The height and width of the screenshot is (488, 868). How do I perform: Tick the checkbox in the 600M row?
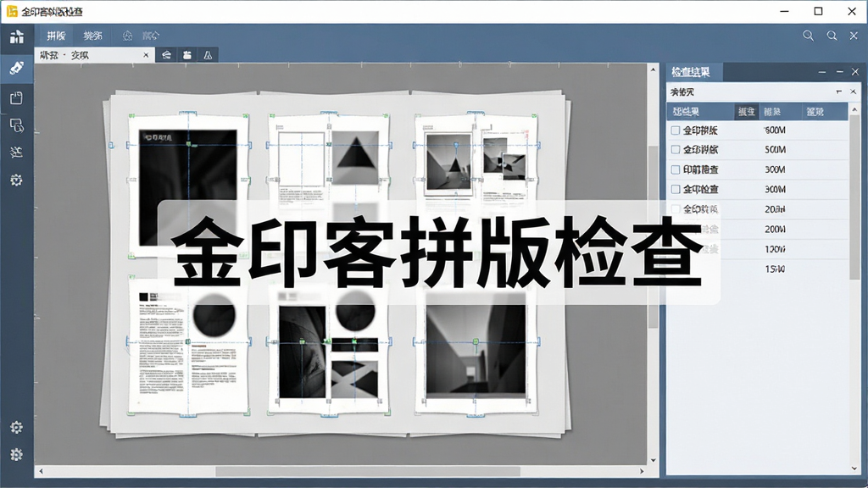coord(676,130)
